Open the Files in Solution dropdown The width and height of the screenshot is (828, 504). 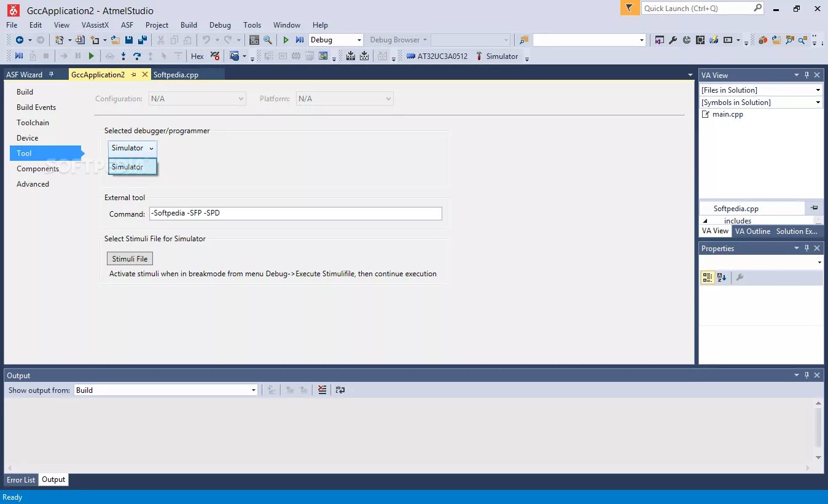[818, 90]
